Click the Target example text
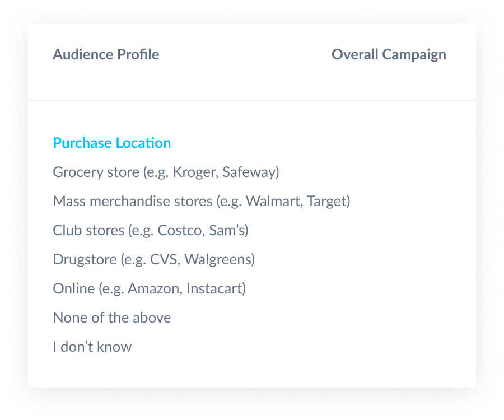Viewport: 504px width, 420px height. point(326,201)
